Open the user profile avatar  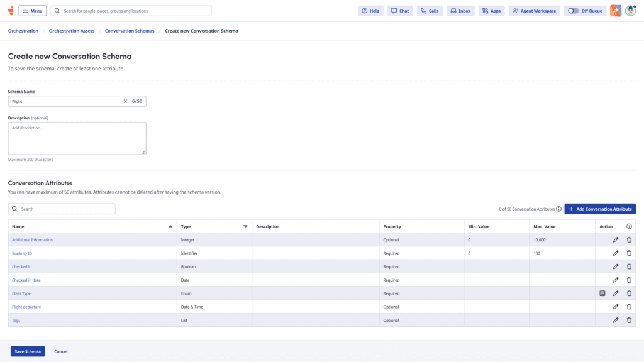pos(630,11)
